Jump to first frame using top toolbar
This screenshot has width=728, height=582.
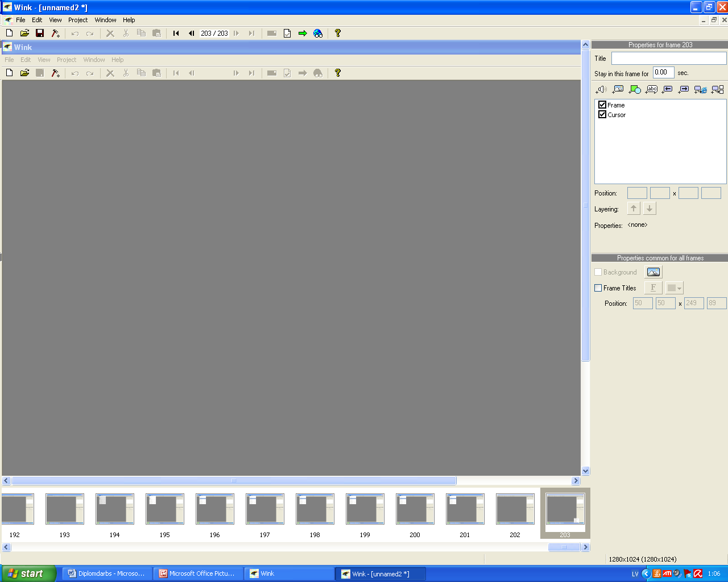point(176,34)
